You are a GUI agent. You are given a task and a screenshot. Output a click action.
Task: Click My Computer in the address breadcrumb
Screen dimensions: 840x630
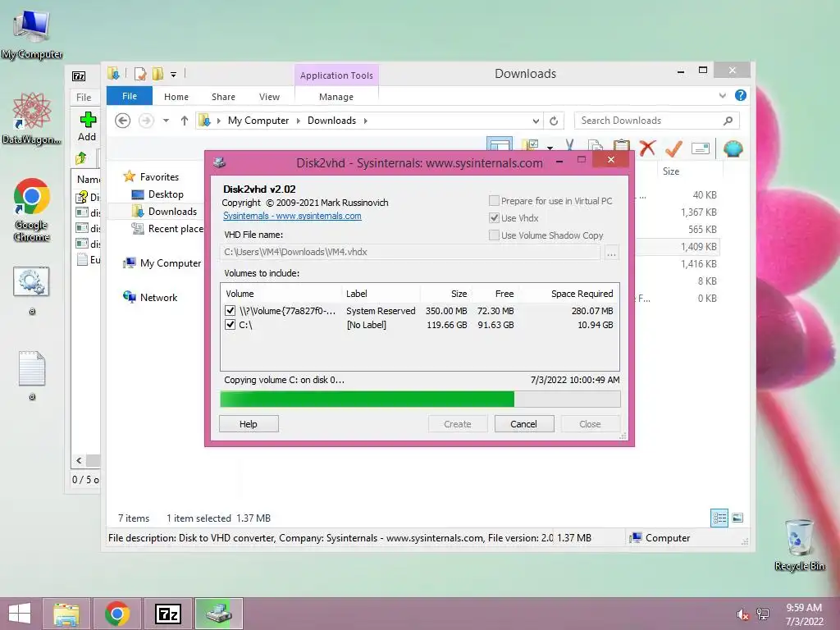click(x=258, y=121)
